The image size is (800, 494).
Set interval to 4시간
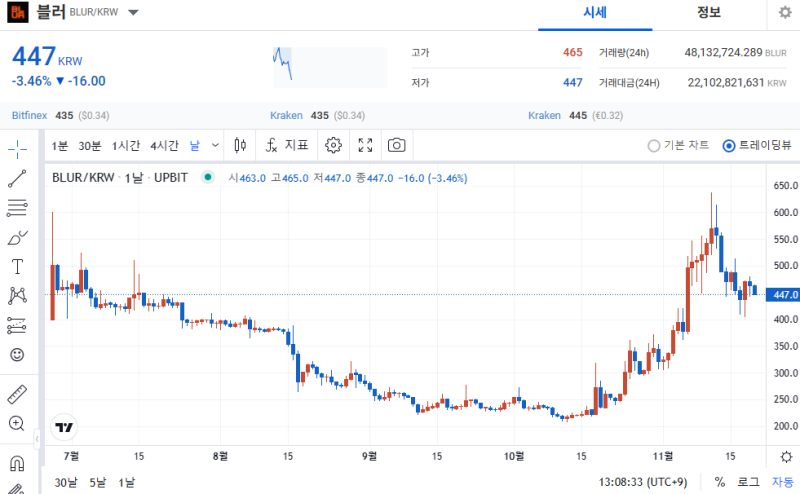pos(164,146)
